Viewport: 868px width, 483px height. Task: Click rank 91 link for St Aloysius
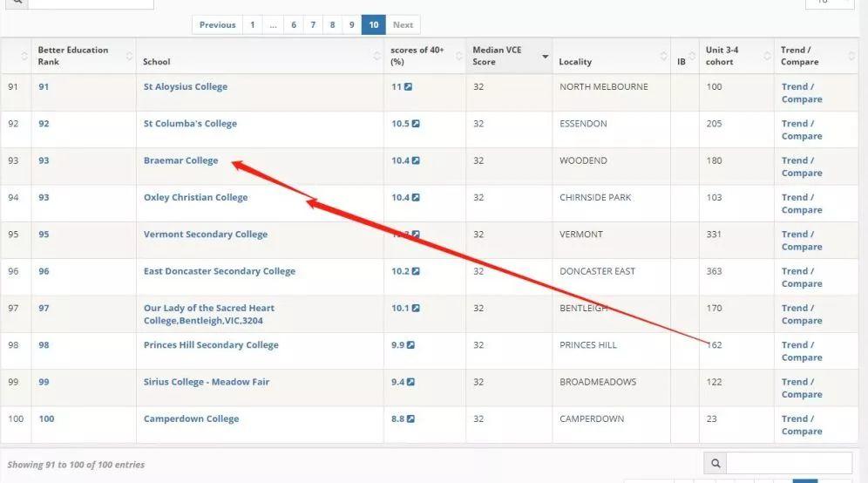point(44,87)
